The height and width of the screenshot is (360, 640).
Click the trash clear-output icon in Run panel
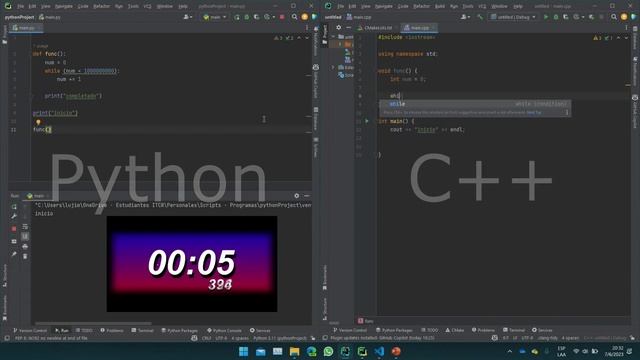tap(25, 256)
